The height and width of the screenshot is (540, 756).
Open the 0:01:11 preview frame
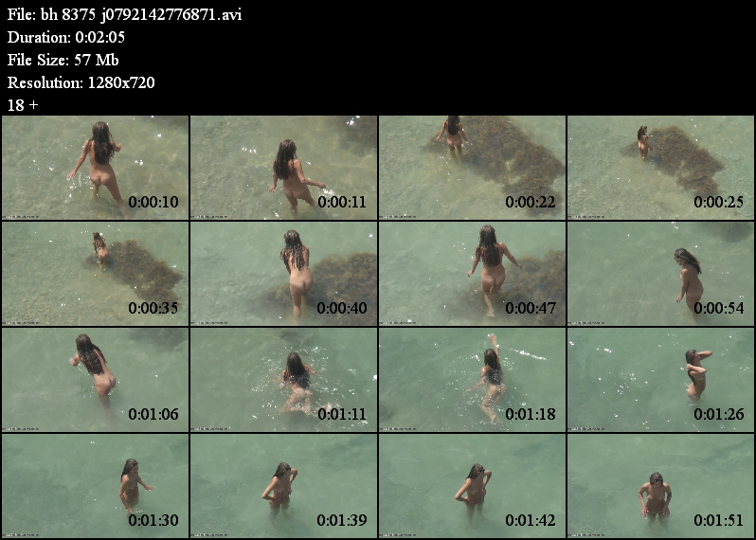coord(284,380)
